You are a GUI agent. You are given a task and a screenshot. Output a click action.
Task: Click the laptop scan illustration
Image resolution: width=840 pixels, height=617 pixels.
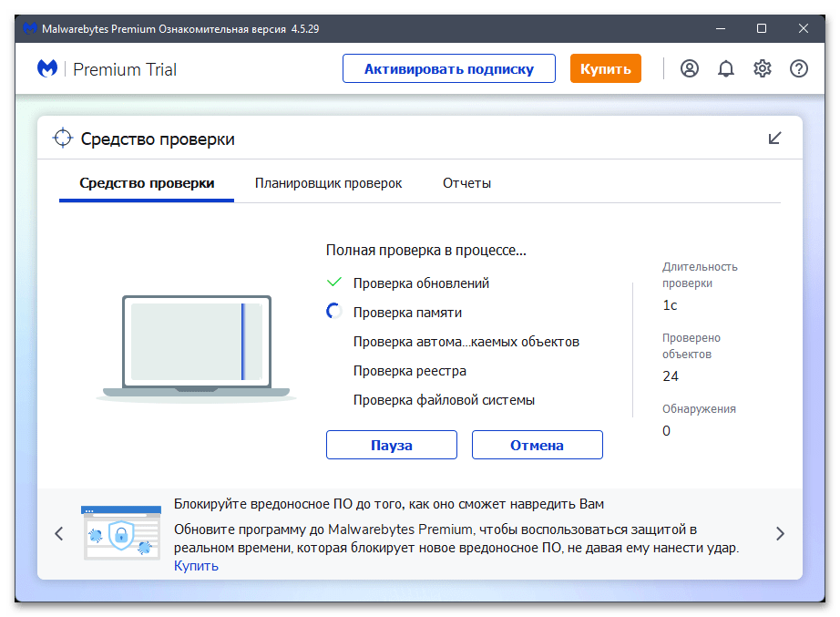point(196,347)
